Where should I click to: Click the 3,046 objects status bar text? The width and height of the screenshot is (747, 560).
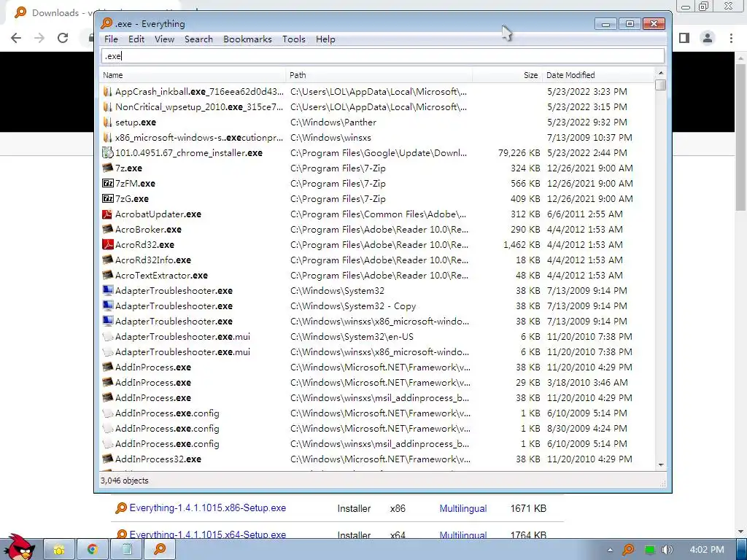click(124, 481)
